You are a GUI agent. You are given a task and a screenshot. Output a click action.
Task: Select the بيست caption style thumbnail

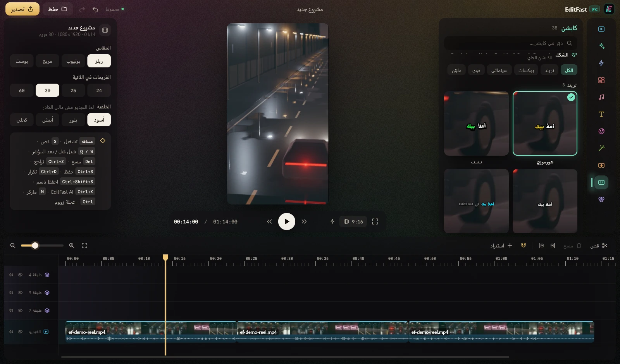[x=476, y=124]
